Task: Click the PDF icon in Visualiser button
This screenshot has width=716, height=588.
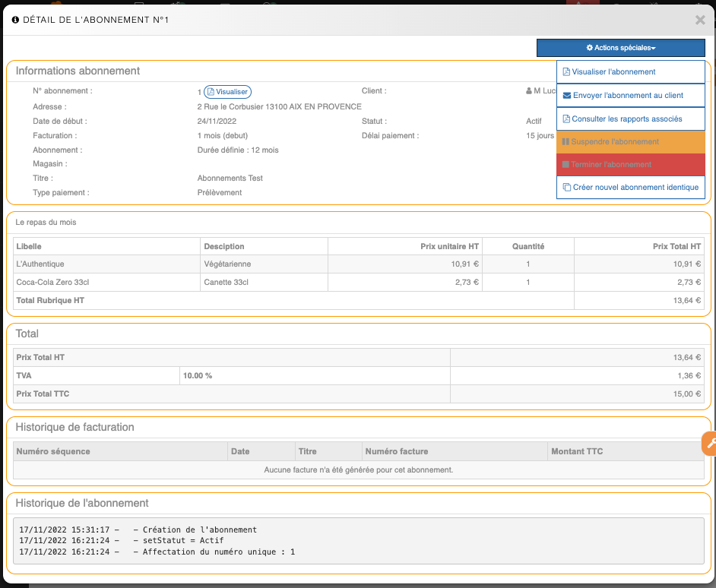Action: 211,92
